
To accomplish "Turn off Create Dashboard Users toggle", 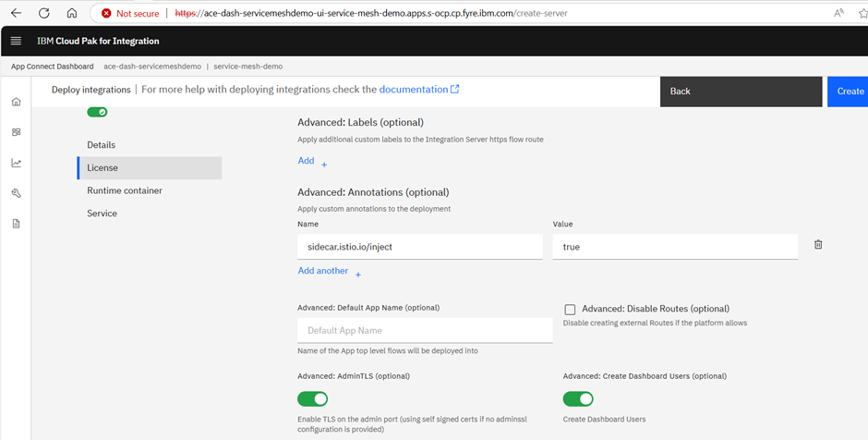I will (578, 399).
